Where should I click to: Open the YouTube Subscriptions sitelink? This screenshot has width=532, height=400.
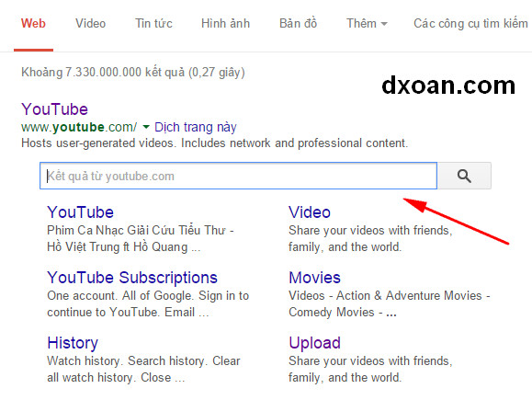[132, 278]
